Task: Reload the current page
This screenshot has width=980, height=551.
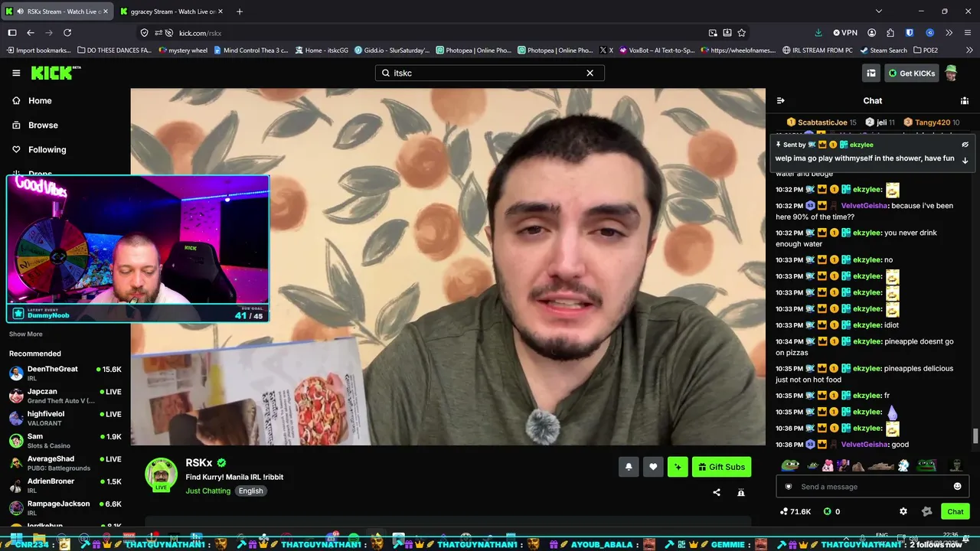Action: point(67,33)
